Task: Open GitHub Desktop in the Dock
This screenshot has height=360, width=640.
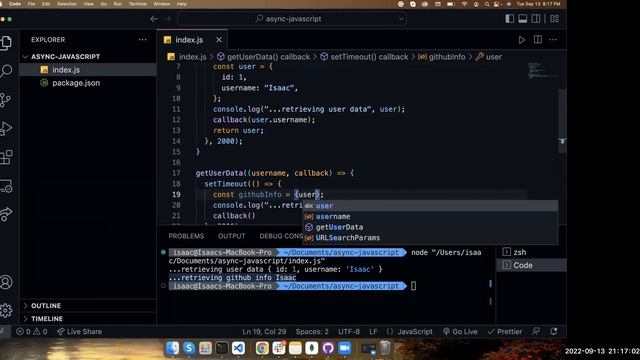Action: coord(328,348)
